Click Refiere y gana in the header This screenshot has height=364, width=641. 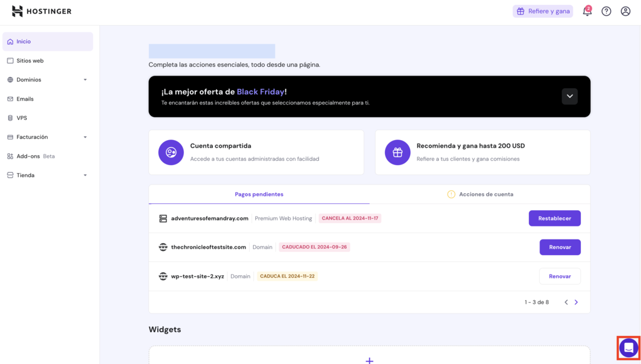click(542, 11)
